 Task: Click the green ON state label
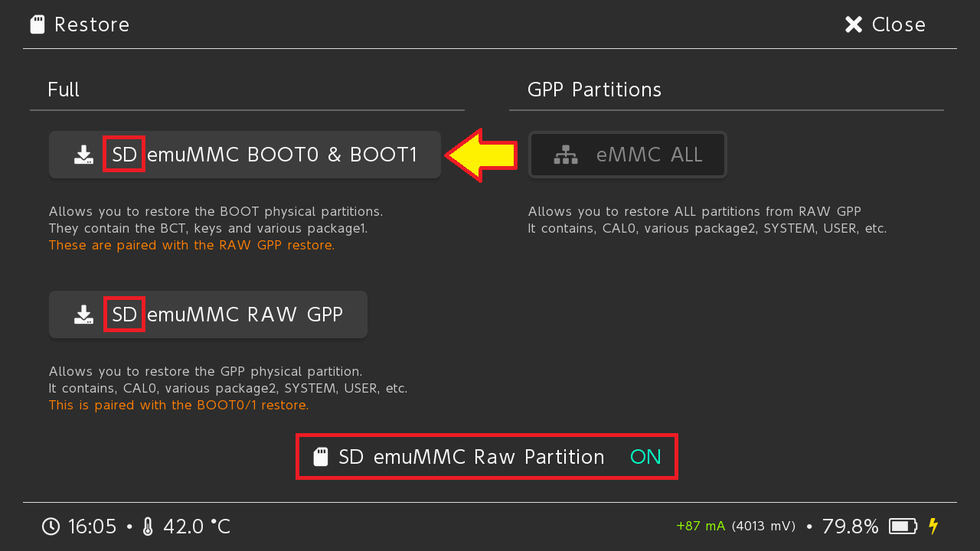coord(645,458)
